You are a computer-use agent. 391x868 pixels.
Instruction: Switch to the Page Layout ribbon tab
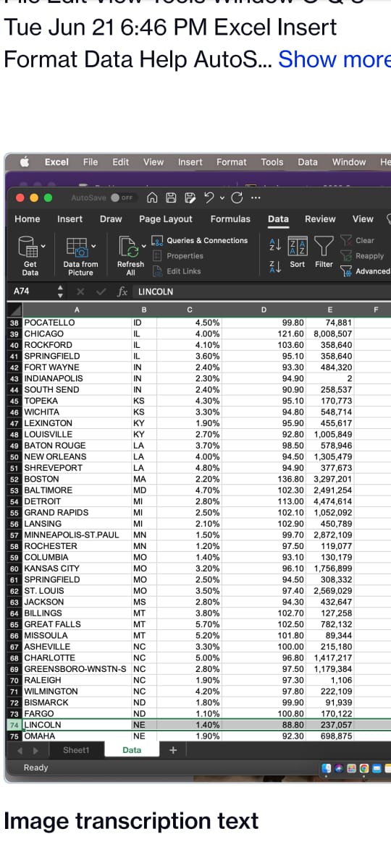point(166,219)
